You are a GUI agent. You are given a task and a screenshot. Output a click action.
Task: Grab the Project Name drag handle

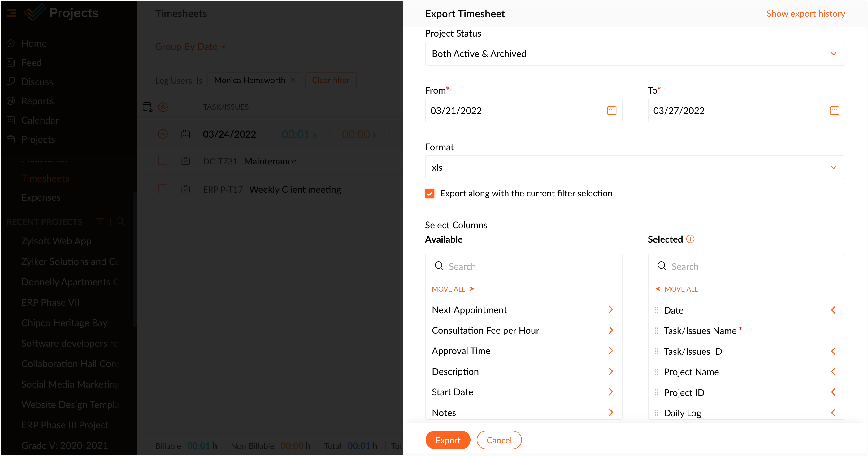(656, 372)
